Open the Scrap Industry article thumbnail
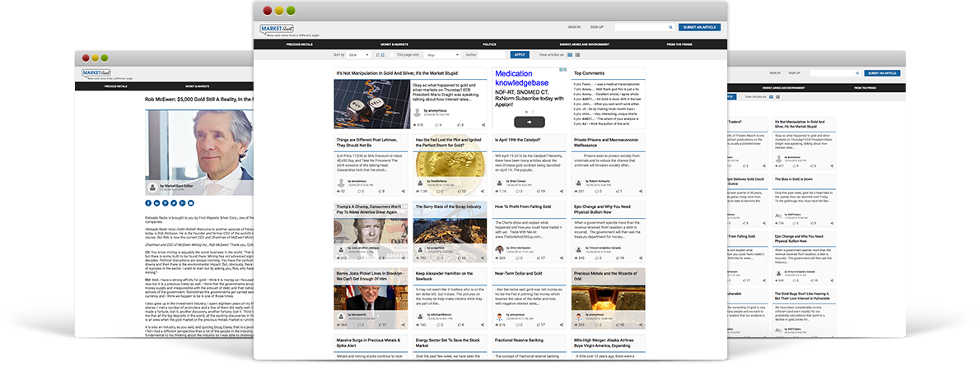This screenshot has height=366, width=980. [450, 231]
